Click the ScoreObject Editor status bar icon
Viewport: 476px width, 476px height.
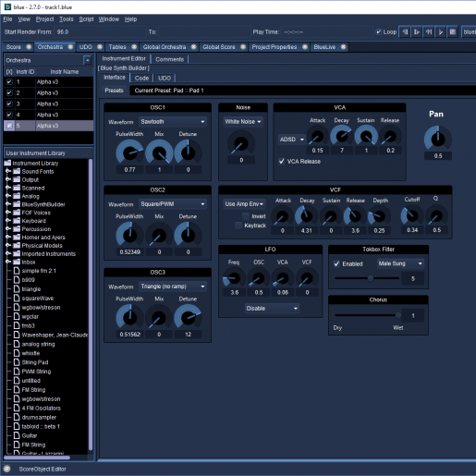click(x=7, y=469)
